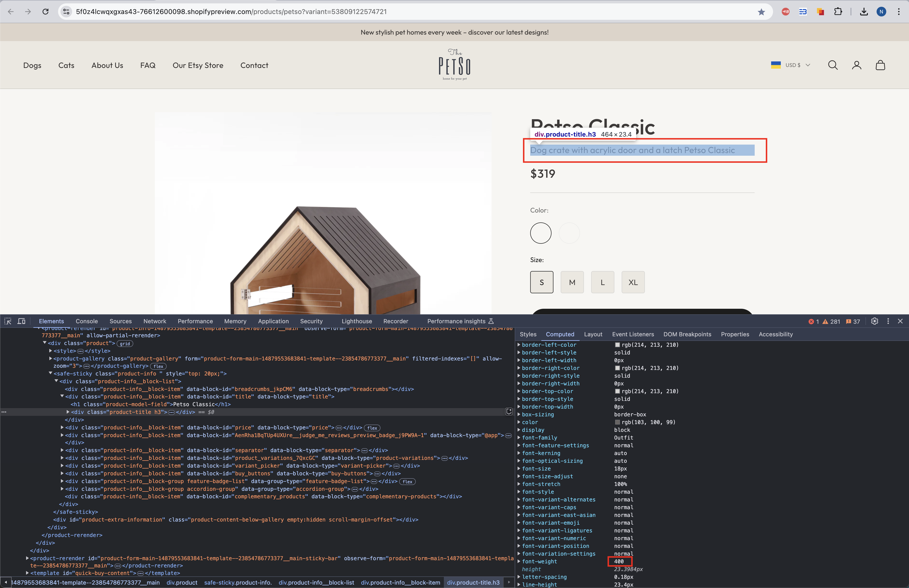Open the shopping bag cart icon

(880, 65)
